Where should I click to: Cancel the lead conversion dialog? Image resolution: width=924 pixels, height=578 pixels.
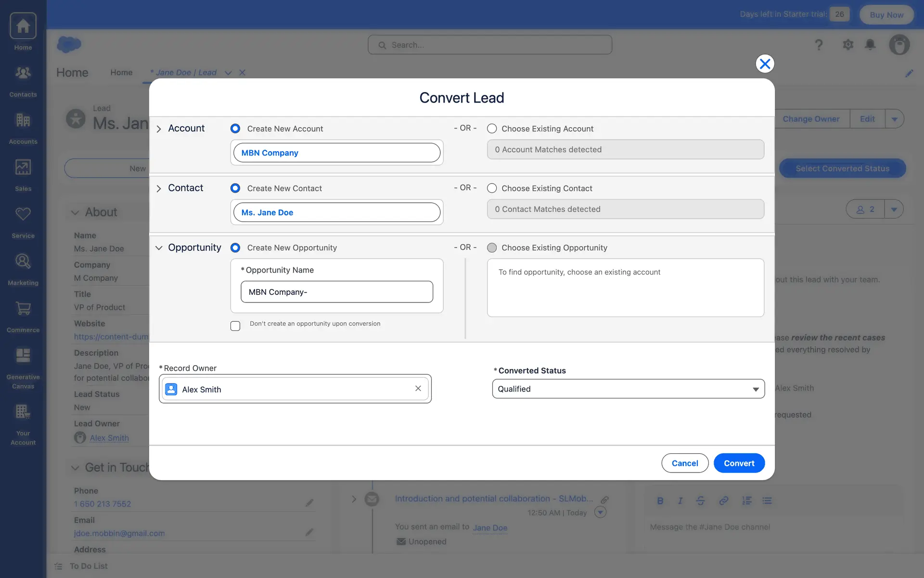pos(684,463)
